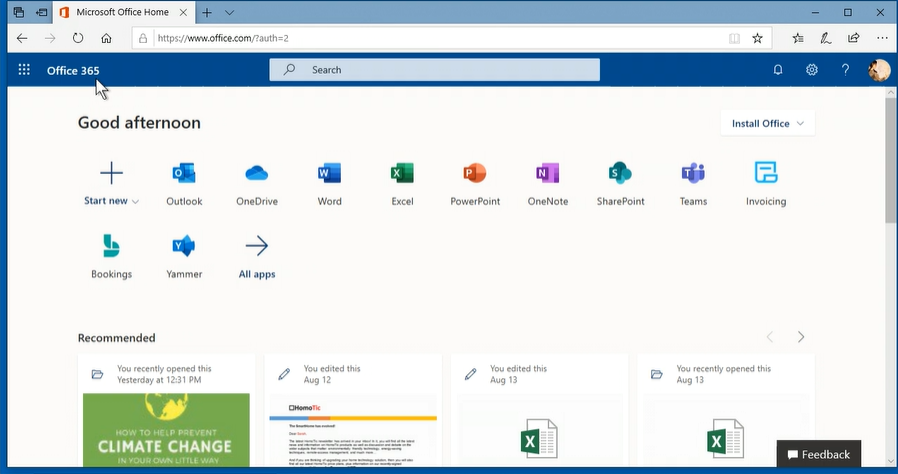The image size is (898, 474).
Task: Open the Bookings app
Action: 111,256
